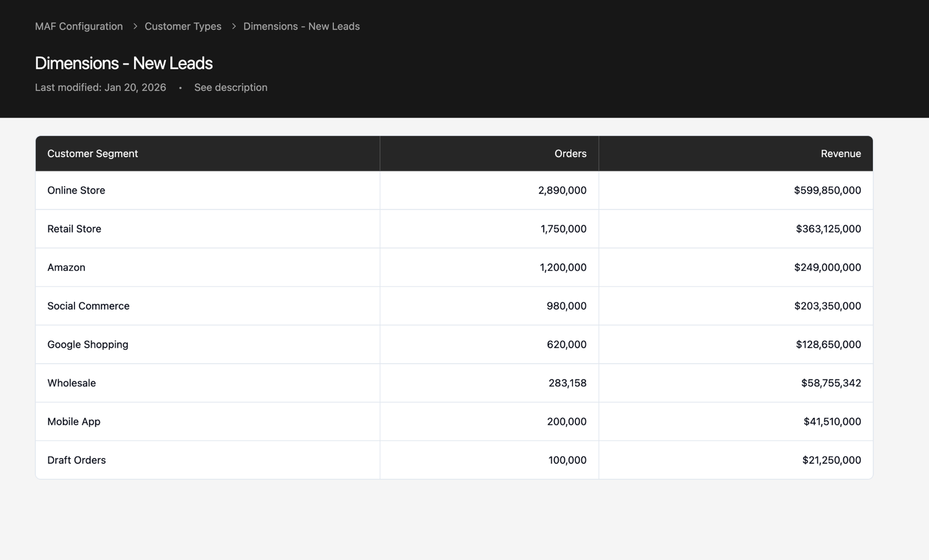
Task: Click the Dimensions - New Leads page title
Action: click(124, 63)
